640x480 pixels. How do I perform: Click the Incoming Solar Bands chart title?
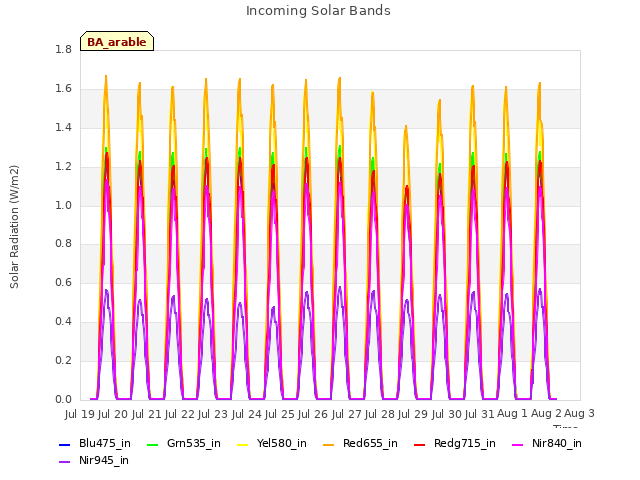pos(318,11)
